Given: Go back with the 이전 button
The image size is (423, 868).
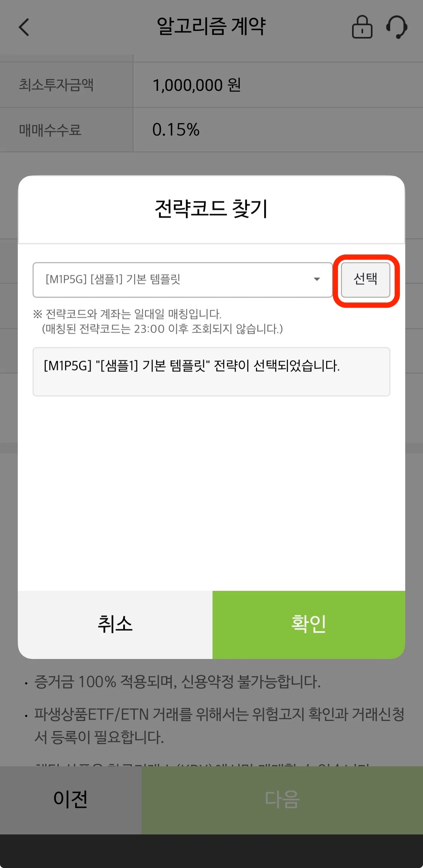Looking at the screenshot, I should coord(70,800).
